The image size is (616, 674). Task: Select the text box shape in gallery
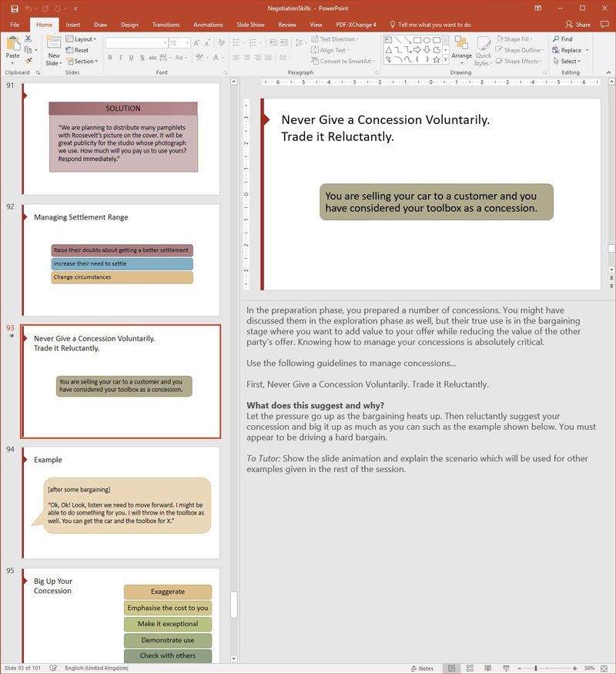coord(388,40)
